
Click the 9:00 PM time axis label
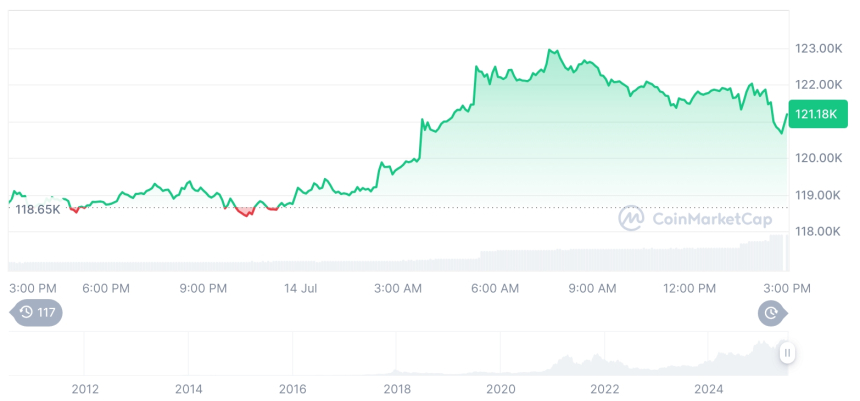tap(203, 288)
